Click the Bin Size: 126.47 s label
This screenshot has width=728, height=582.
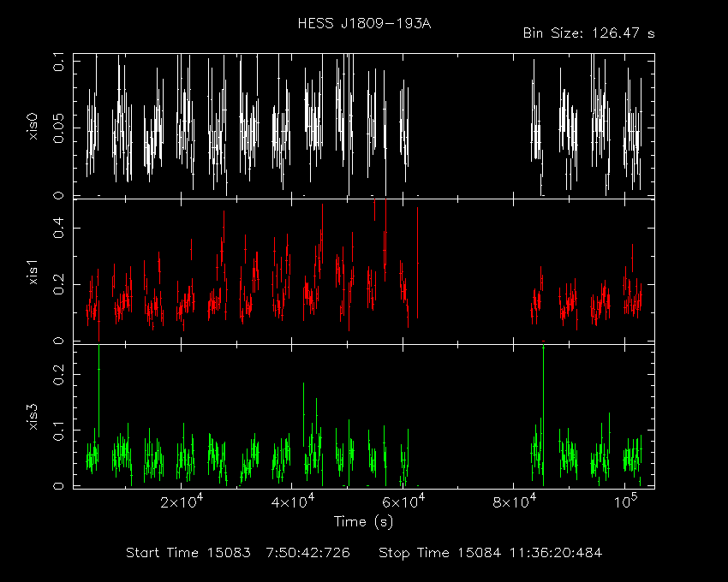pyautogui.click(x=588, y=33)
